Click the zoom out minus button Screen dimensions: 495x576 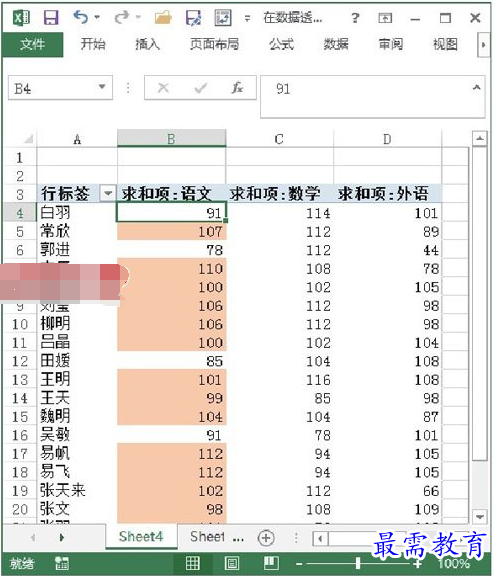tap(299, 564)
